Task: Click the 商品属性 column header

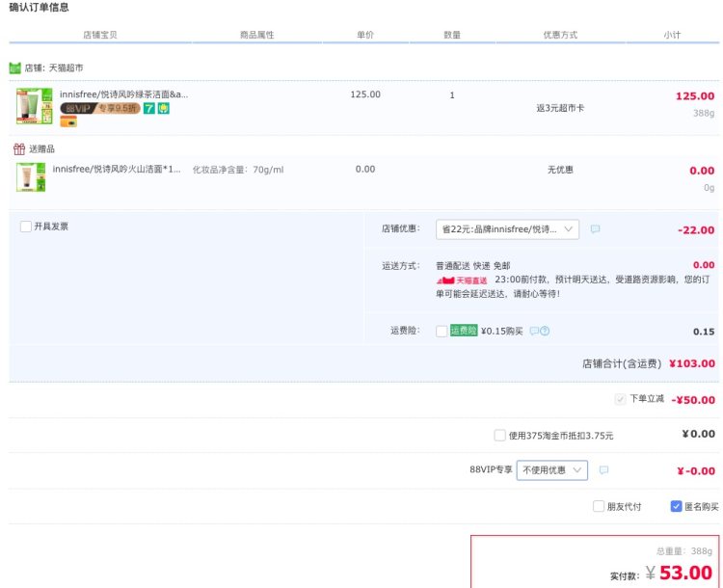Action: click(256, 35)
